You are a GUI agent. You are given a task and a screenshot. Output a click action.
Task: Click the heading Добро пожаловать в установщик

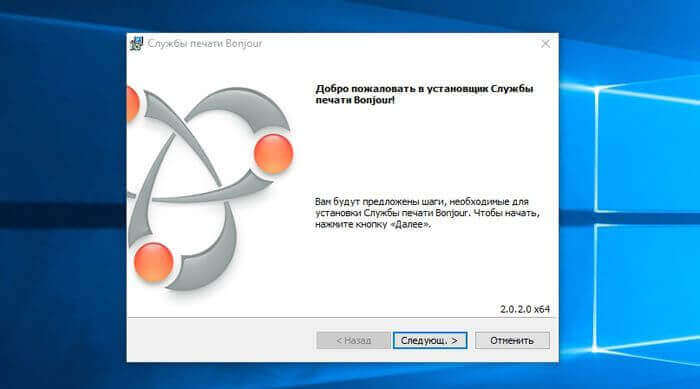point(424,94)
